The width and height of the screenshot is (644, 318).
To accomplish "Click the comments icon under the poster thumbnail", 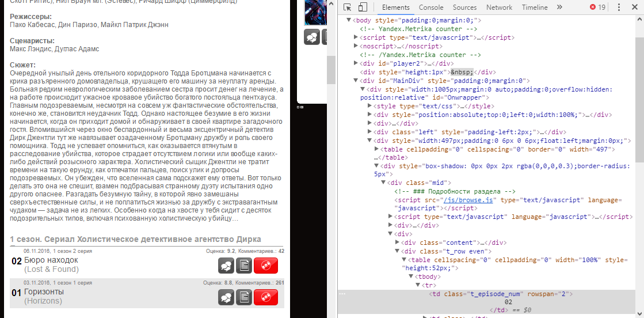I will click(312, 37).
